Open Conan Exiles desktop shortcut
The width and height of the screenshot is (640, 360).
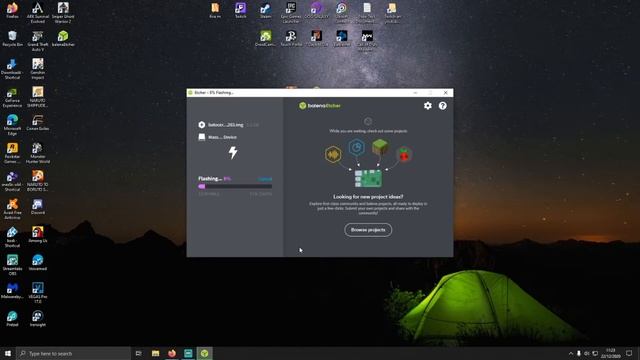pos(38,122)
